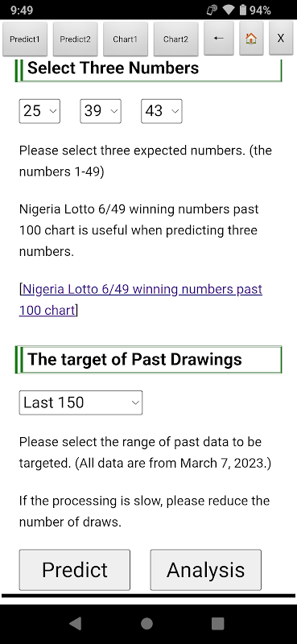
Task: Close the view with the X button
Action: [x=281, y=39]
